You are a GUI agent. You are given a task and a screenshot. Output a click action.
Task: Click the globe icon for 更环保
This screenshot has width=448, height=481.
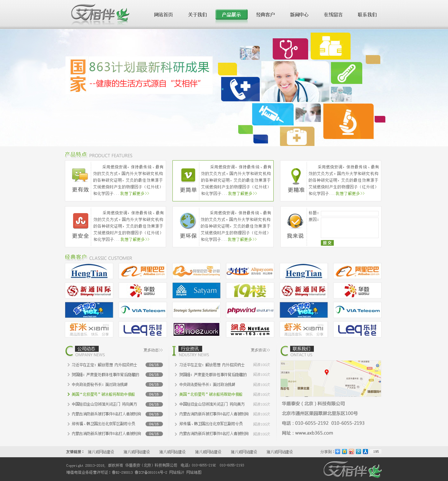[x=188, y=221]
